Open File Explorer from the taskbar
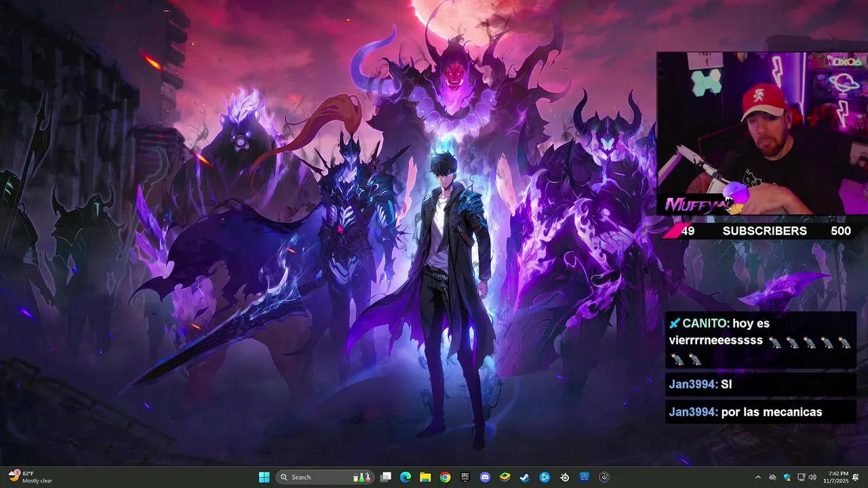Viewport: 868px width, 488px height. [x=425, y=477]
